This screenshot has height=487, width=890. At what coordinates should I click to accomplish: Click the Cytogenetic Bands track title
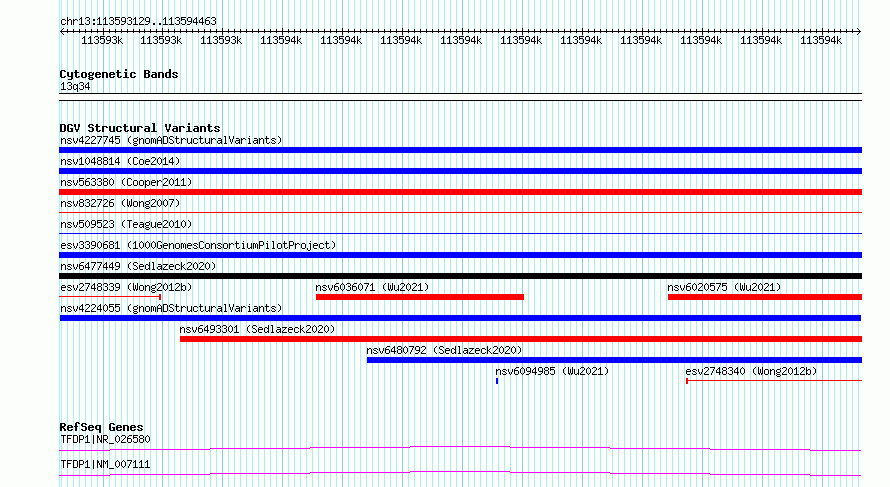(x=119, y=74)
